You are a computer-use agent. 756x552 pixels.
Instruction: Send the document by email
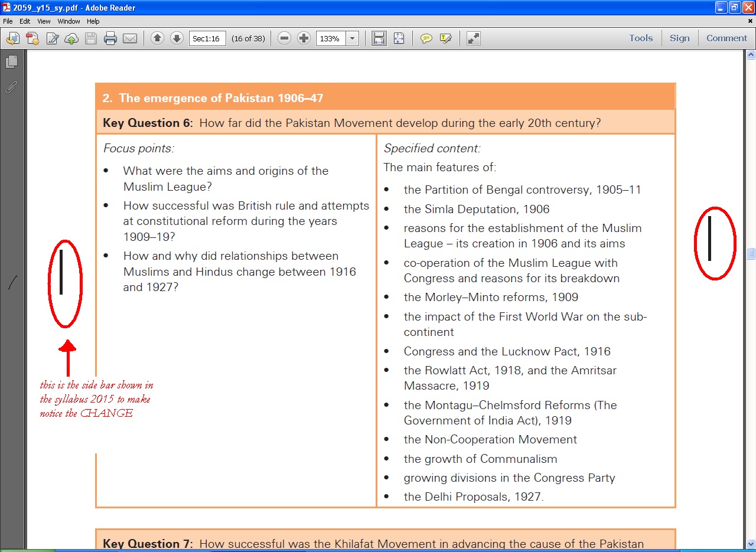130,38
